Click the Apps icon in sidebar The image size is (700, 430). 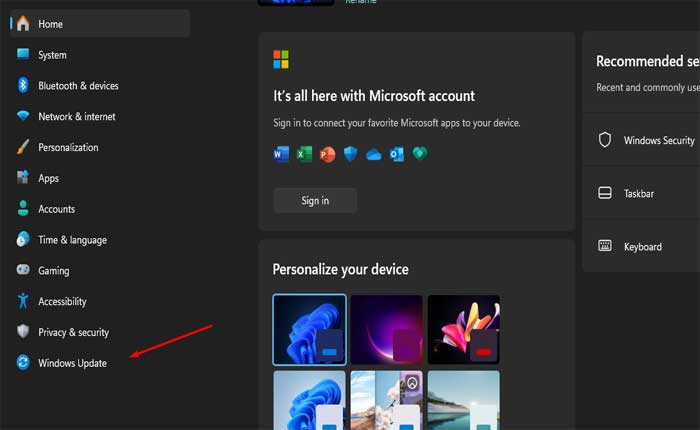tap(23, 177)
